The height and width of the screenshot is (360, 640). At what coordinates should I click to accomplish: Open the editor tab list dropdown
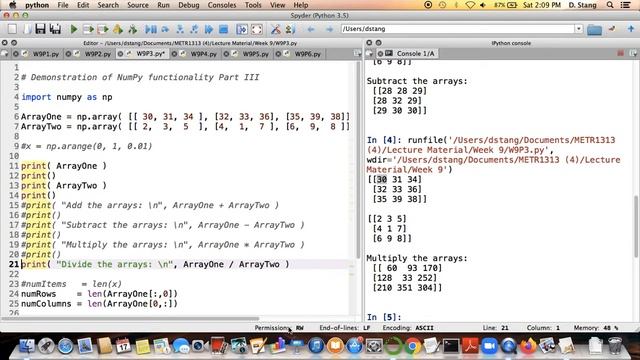tap(4, 53)
